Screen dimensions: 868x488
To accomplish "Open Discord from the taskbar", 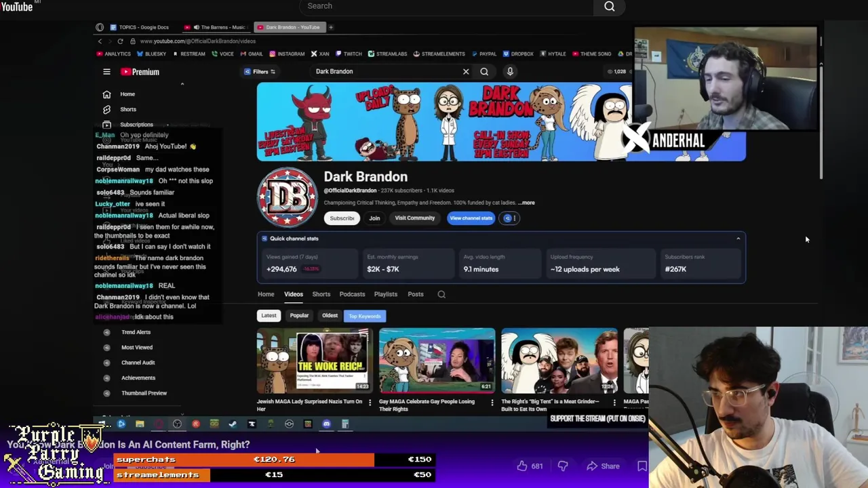I will (326, 424).
